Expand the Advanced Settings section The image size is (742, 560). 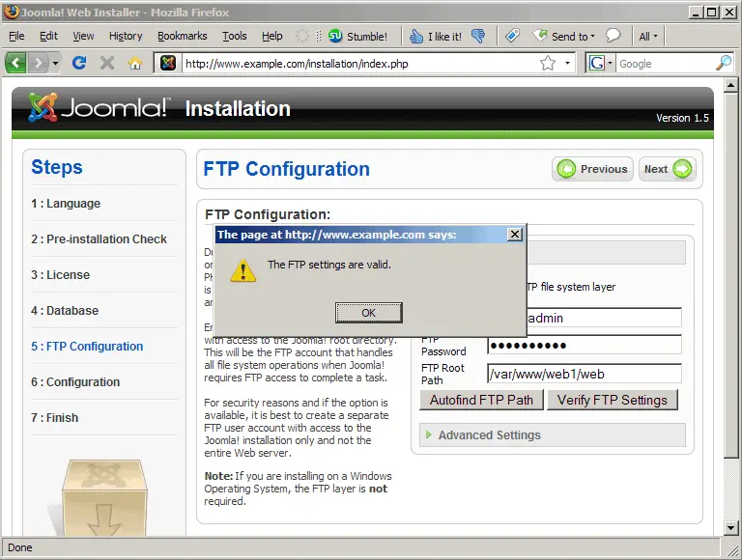point(553,435)
